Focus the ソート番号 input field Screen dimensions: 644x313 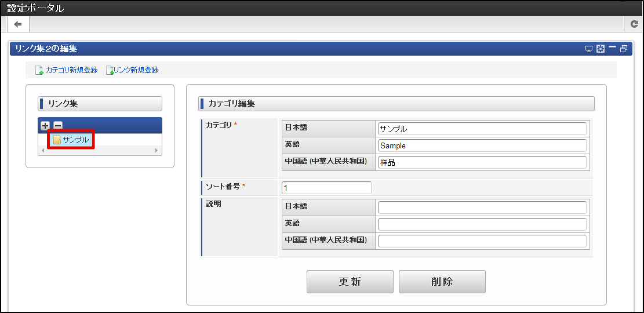[326, 188]
